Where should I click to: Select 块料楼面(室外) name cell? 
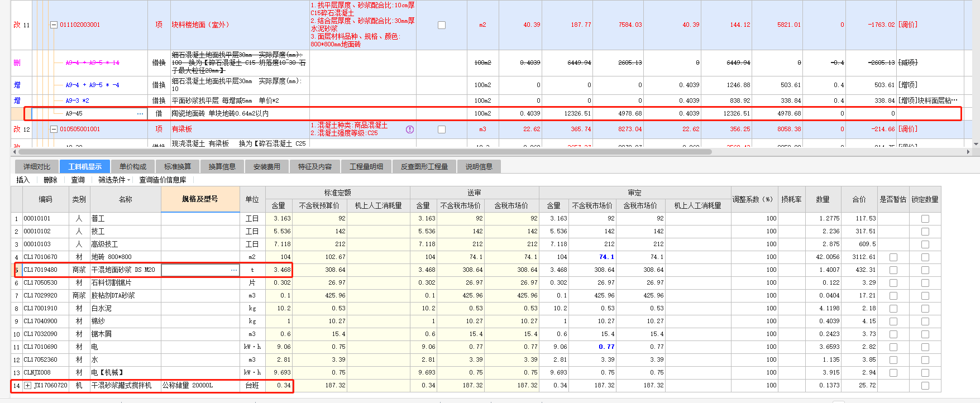240,25
